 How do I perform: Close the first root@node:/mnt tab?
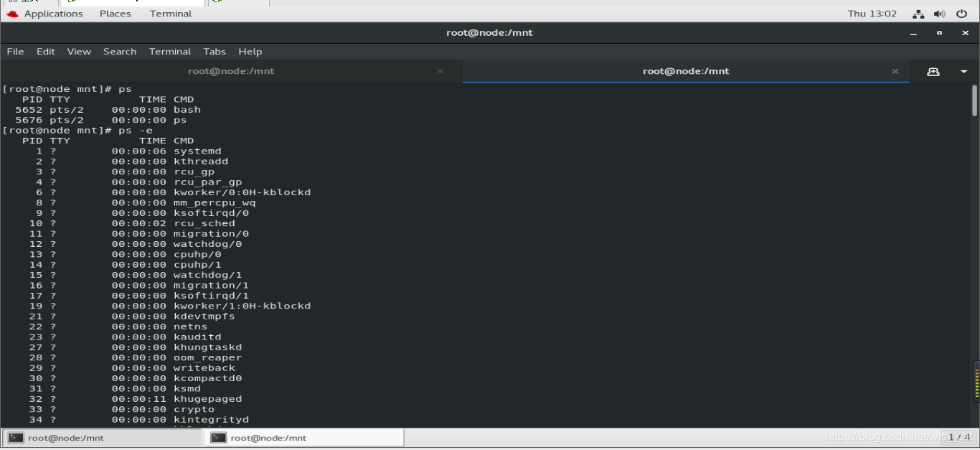440,71
